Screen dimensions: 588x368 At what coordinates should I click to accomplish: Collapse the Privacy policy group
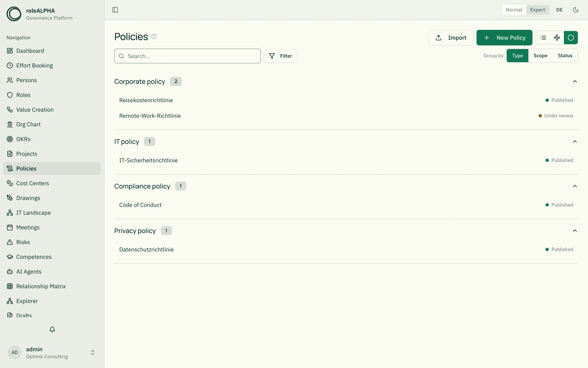575,231
